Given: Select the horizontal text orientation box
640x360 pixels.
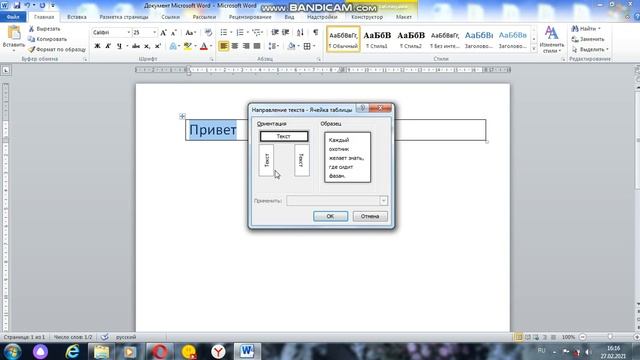Looking at the screenshot, I should pos(284,136).
